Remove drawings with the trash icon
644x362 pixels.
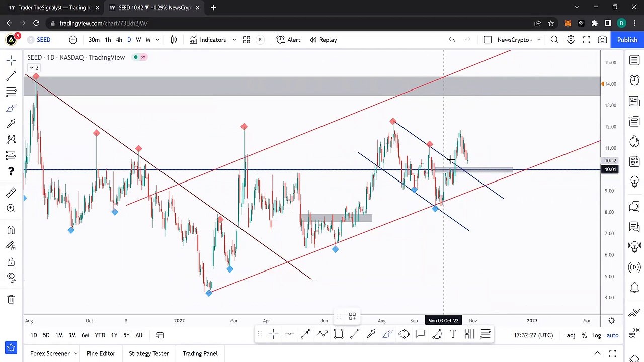pos(11,299)
